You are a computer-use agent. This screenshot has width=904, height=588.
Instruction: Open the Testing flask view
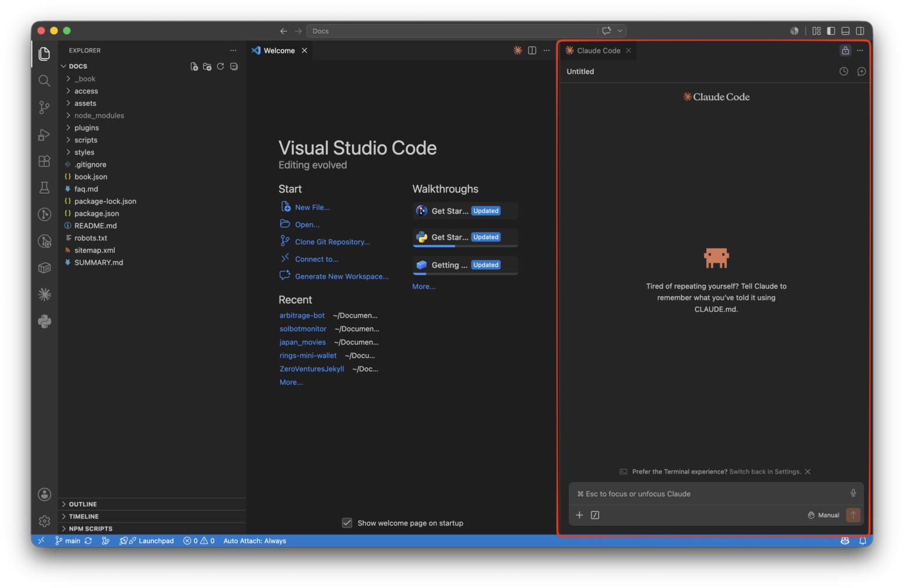tap(44, 188)
